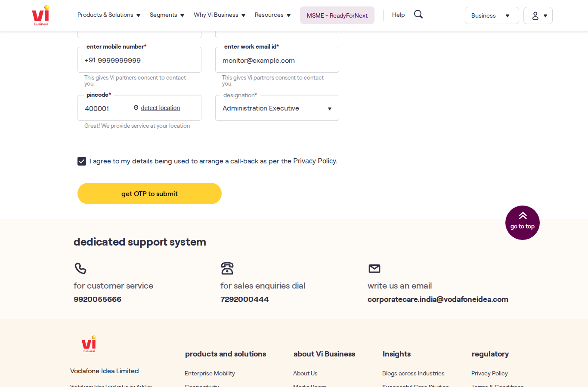This screenshot has width=588, height=387.
Task: Click corporatecare.india@vodafoneidea.com email address
Action: tap(438, 299)
